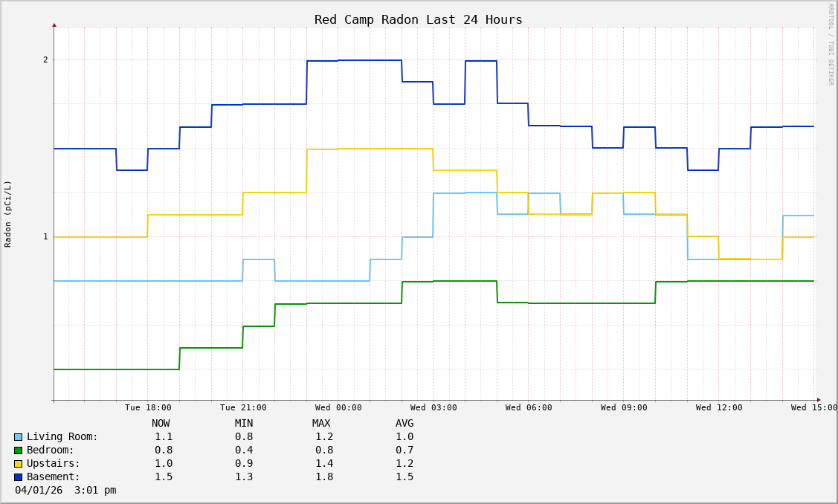Click the 'Bedroom:' legend label
The height and width of the screenshot is (504, 838).
click(x=51, y=450)
